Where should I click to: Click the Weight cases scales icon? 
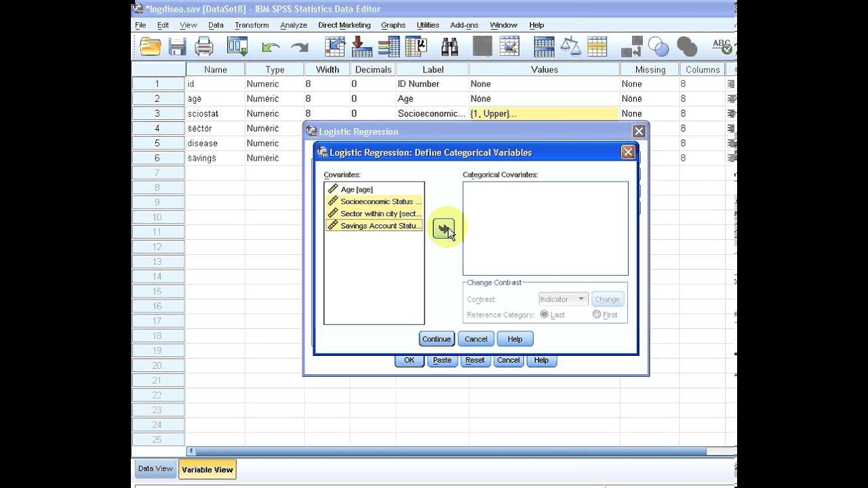[x=571, y=46]
